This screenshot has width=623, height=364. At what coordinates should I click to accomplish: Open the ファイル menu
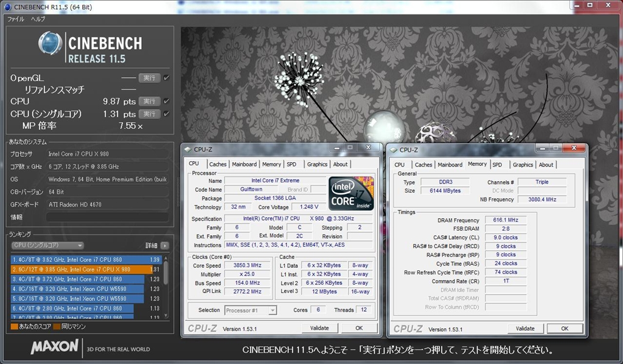tap(16, 19)
